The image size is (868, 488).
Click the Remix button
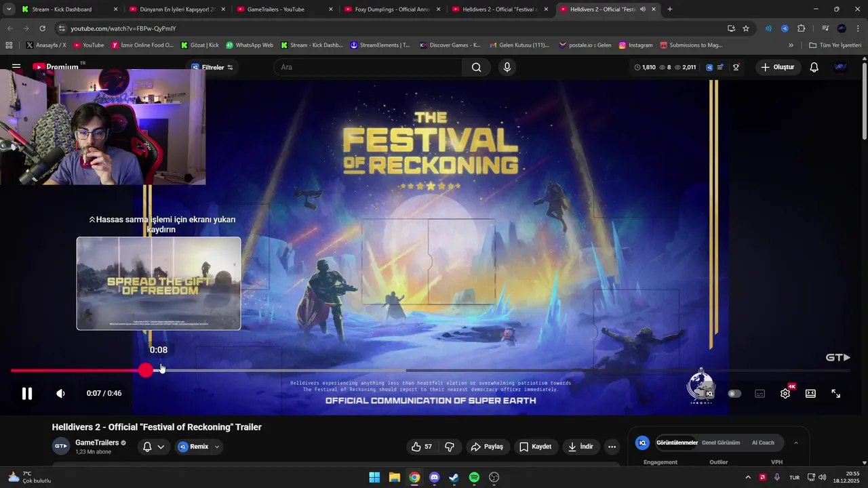[193, 447]
